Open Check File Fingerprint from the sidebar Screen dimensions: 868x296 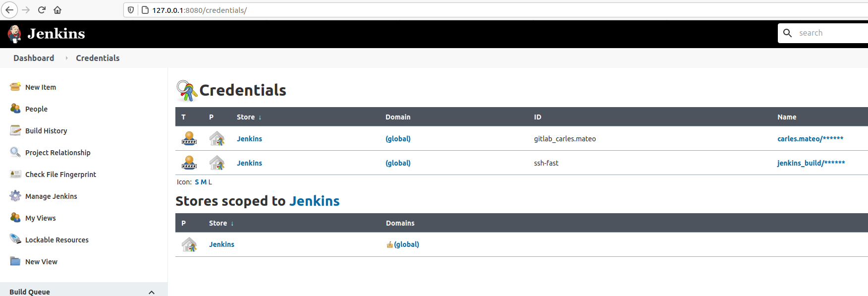click(60, 175)
